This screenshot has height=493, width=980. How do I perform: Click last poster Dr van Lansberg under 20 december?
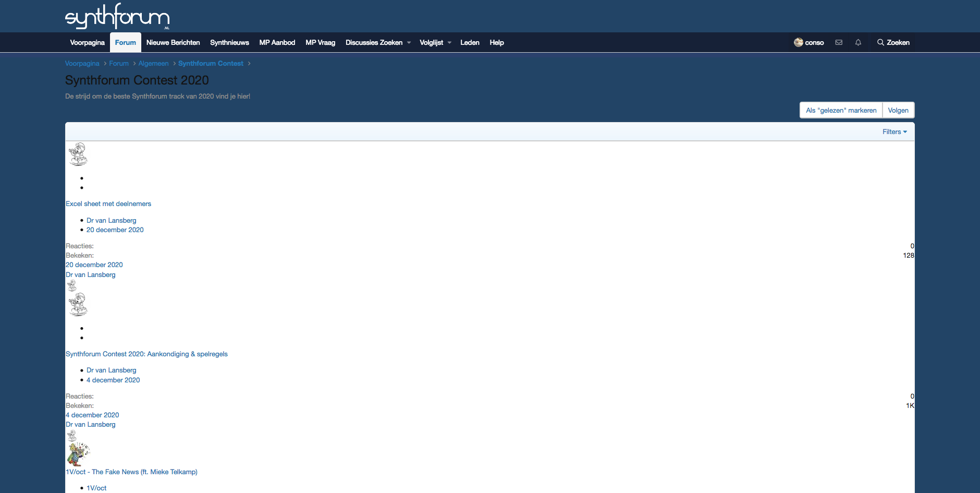click(x=91, y=275)
